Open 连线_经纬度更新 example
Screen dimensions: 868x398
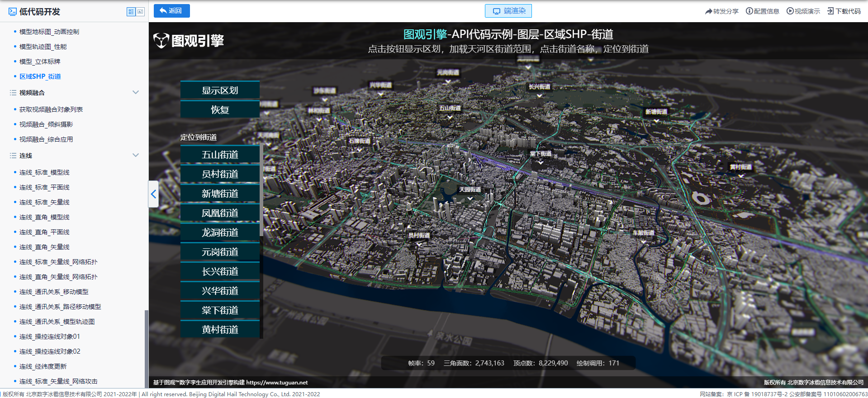point(43,366)
